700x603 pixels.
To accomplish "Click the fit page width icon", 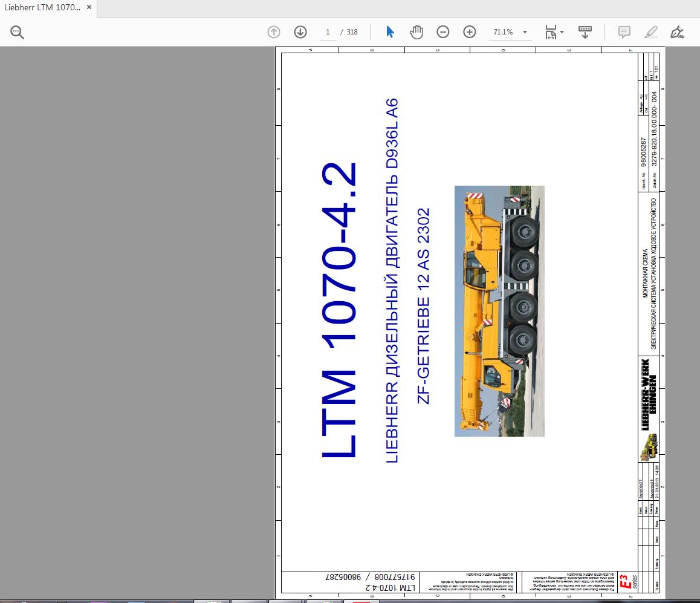I will click(551, 32).
